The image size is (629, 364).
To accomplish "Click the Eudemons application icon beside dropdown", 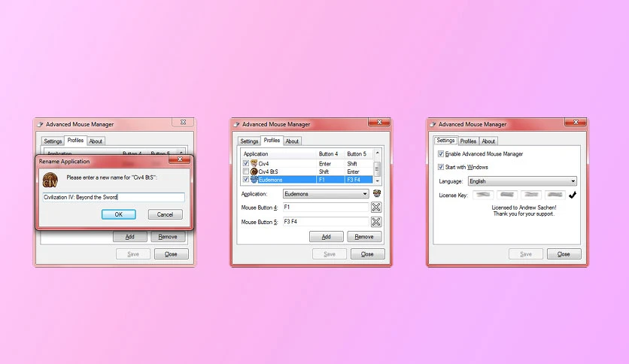I will [377, 193].
